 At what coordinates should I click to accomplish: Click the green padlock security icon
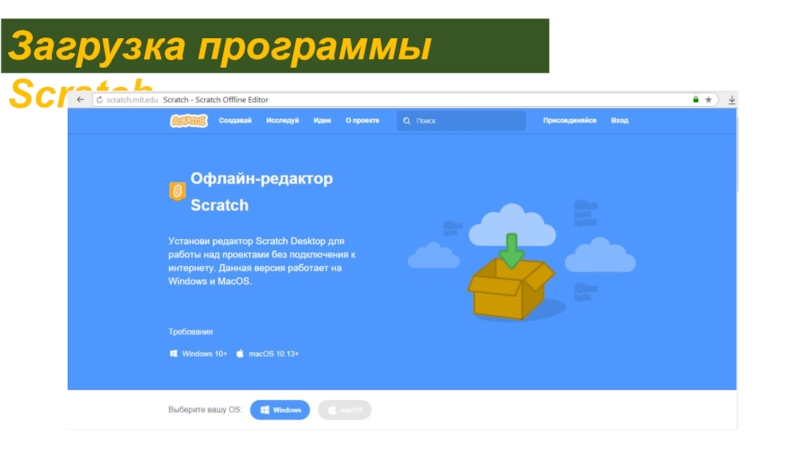pos(695,99)
